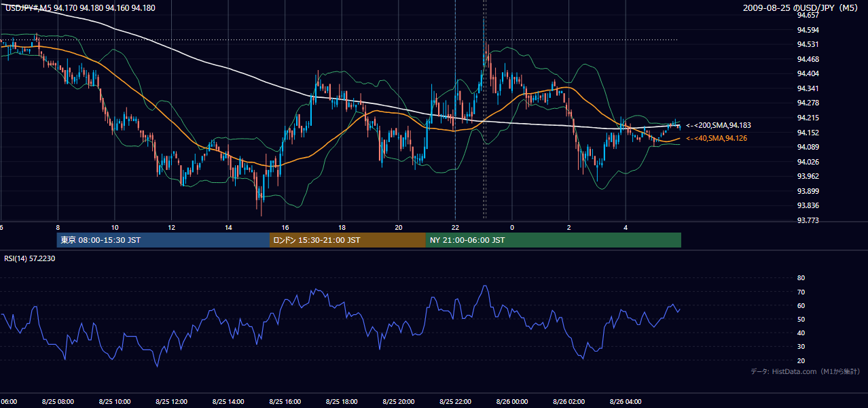Click hour label 20 under the price chart
The height and width of the screenshot is (408, 868).
(399, 228)
